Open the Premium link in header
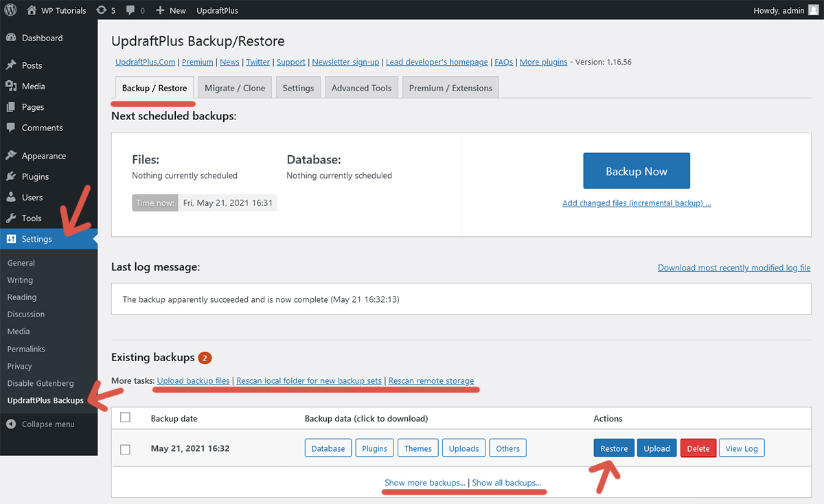The image size is (824, 504). coord(198,62)
